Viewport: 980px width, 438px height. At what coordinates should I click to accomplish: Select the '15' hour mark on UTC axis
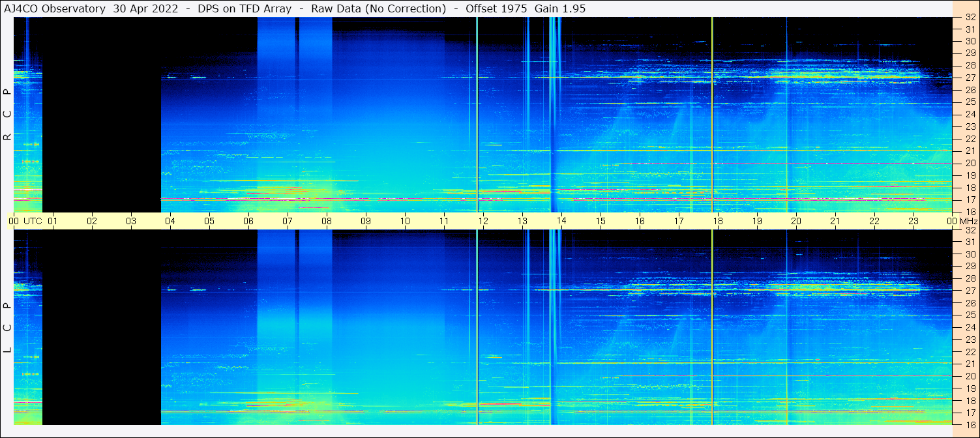[x=601, y=221]
